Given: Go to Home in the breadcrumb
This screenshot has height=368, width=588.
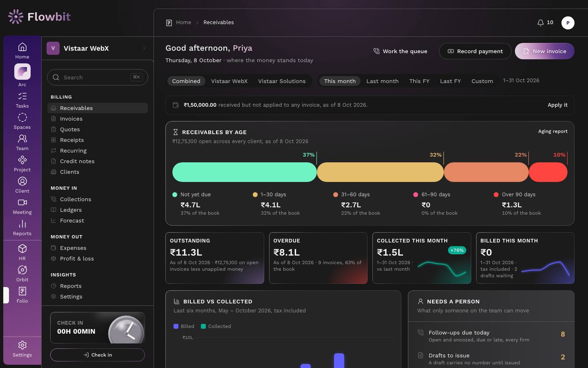Looking at the screenshot, I should 184,22.
